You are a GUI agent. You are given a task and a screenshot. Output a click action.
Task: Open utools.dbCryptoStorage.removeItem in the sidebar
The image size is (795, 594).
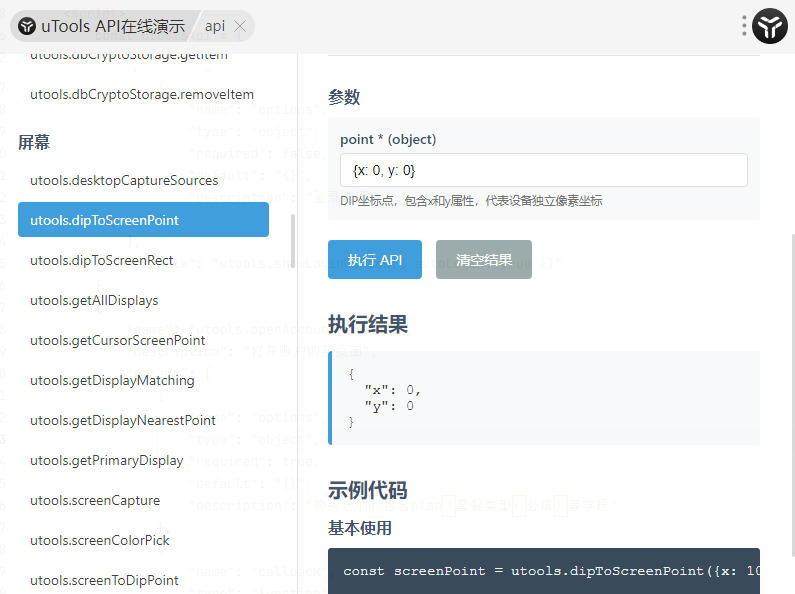142,95
